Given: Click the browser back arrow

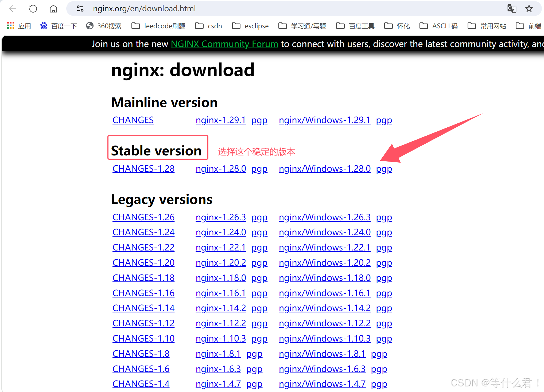Looking at the screenshot, I should click(x=13, y=9).
